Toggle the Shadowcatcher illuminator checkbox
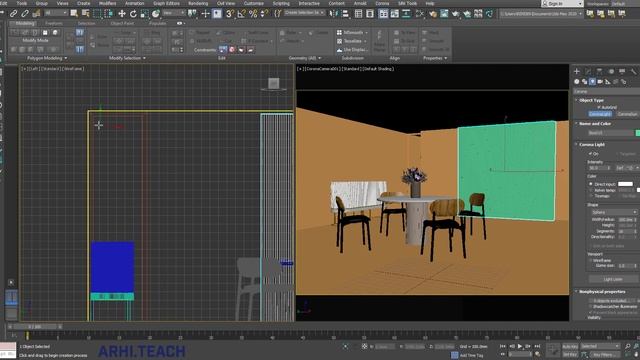This screenshot has height=360, width=640. (590, 306)
